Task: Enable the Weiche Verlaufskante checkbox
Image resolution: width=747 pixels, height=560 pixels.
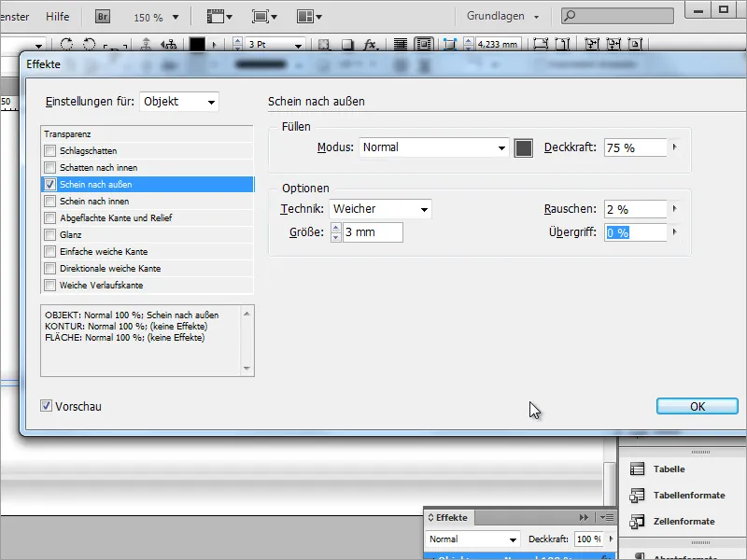Action: 49,286
